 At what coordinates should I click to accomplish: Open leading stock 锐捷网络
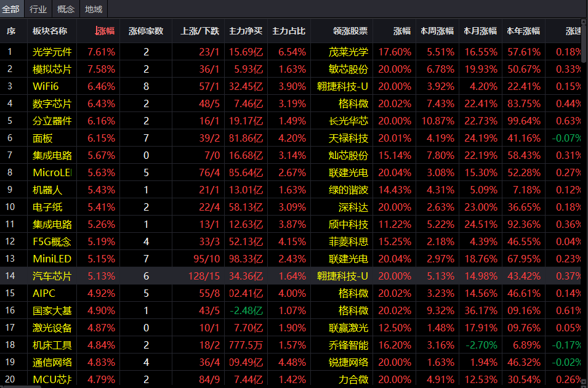coord(348,363)
